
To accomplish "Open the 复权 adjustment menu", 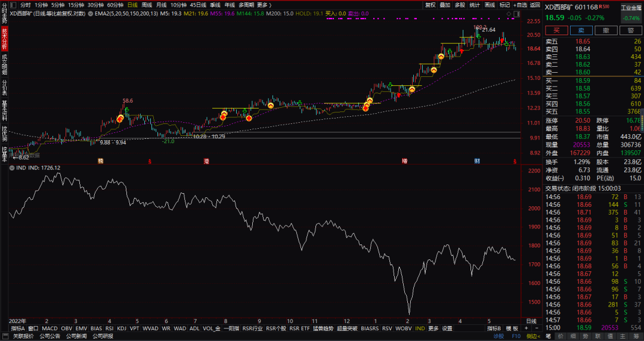I will [x=431, y=5].
